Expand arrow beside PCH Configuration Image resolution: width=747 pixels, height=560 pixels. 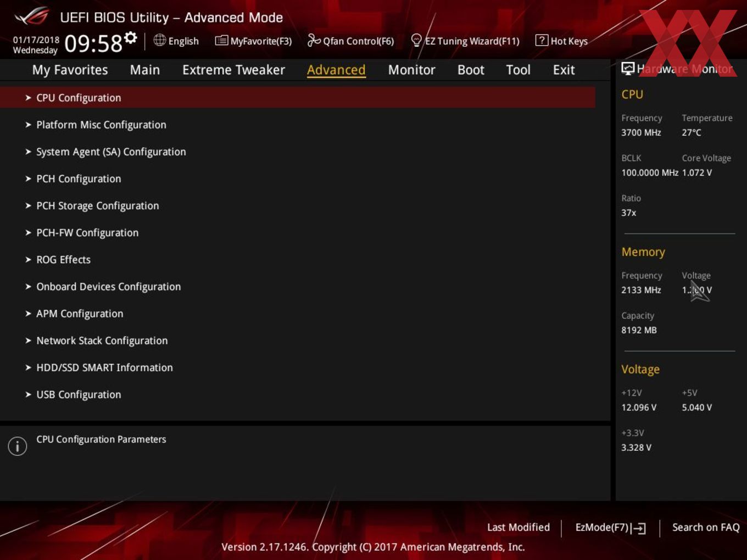28,178
